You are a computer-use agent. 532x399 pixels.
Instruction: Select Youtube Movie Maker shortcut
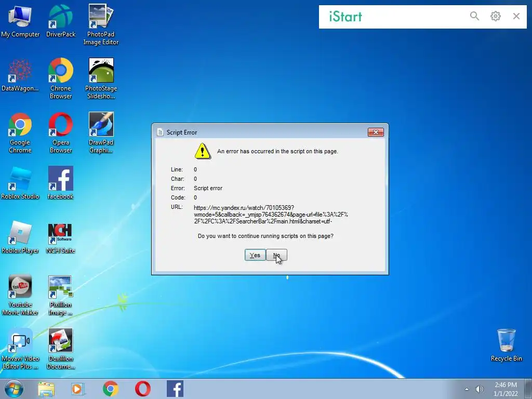20,295
